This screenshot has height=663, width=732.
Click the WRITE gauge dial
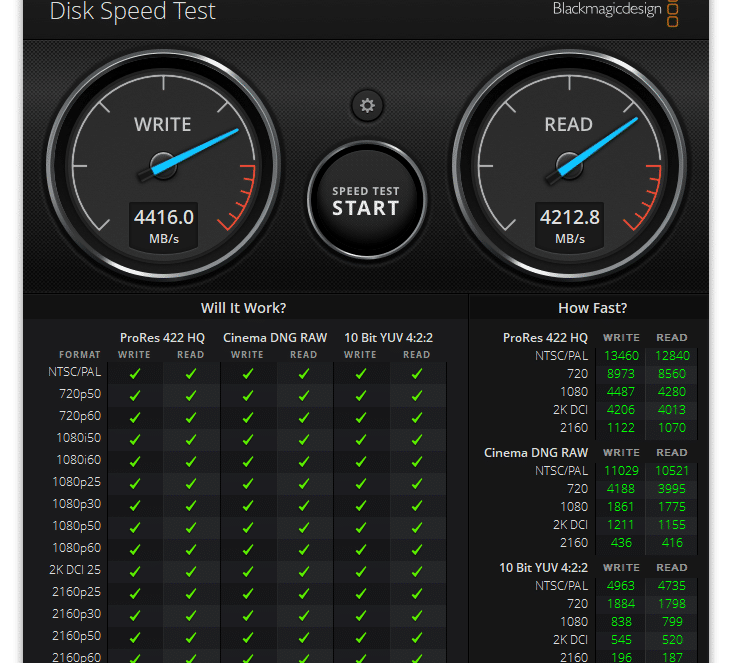[163, 166]
